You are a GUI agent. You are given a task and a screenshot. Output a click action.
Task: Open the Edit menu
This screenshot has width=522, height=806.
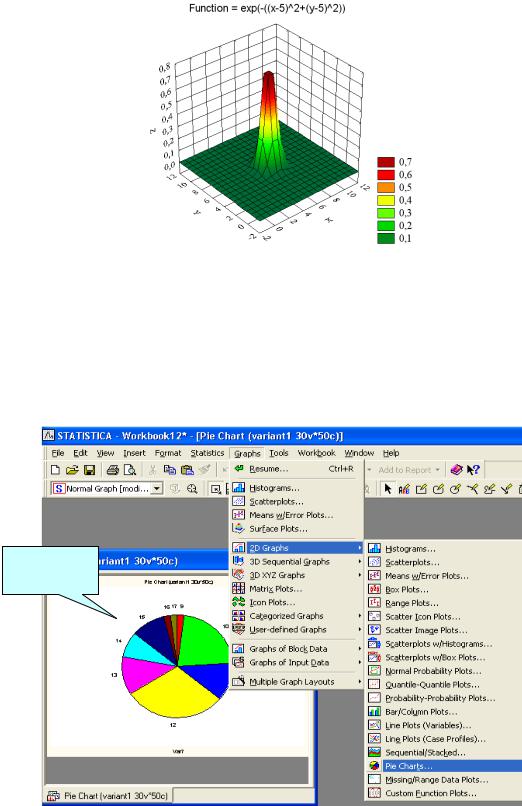point(80,453)
